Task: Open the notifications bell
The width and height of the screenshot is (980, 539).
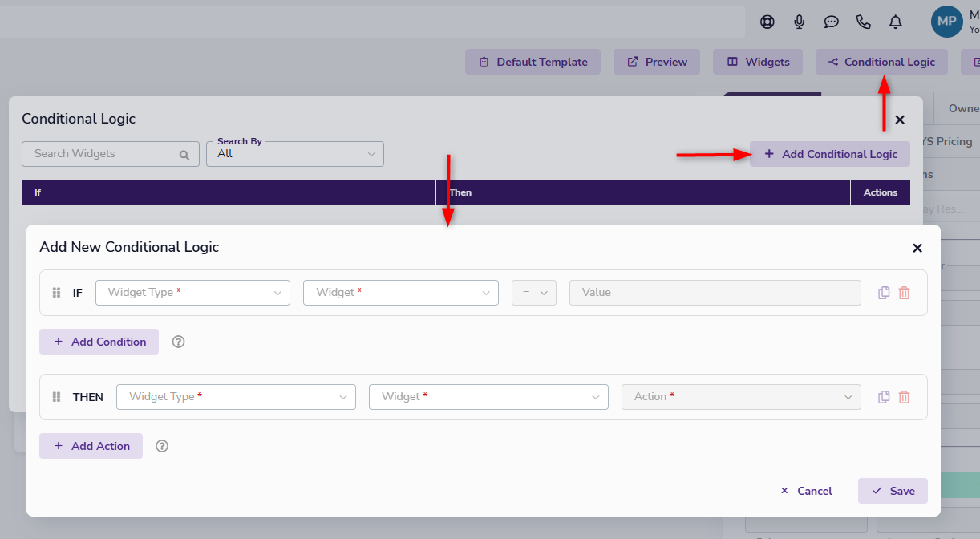Action: tap(896, 22)
